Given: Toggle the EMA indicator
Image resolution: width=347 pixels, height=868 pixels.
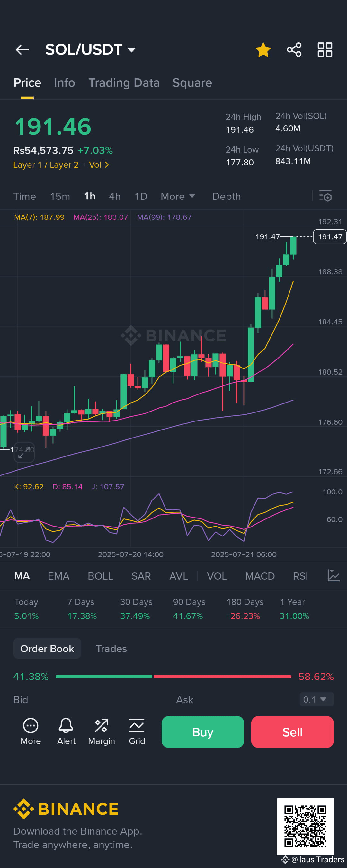Looking at the screenshot, I should click(x=58, y=576).
